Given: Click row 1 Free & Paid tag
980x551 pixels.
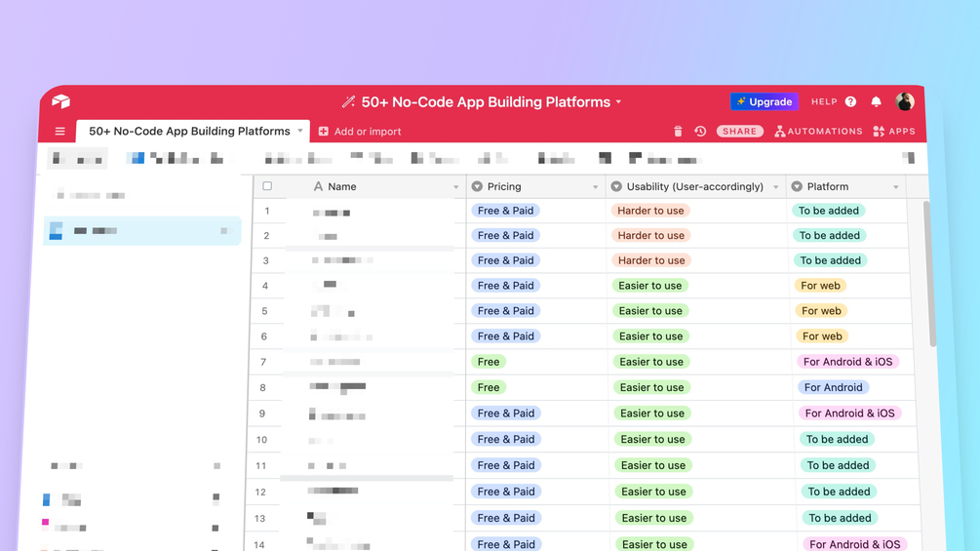Looking at the screenshot, I should click(506, 211).
